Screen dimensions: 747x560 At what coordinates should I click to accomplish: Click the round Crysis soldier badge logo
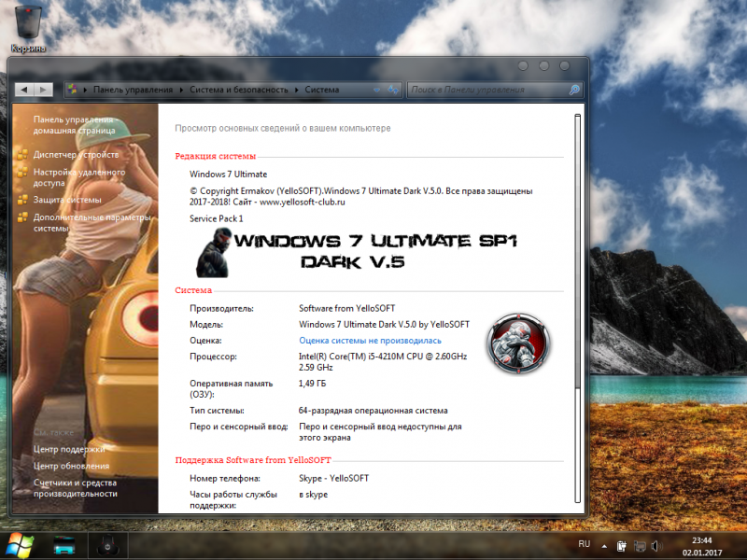pos(518,343)
